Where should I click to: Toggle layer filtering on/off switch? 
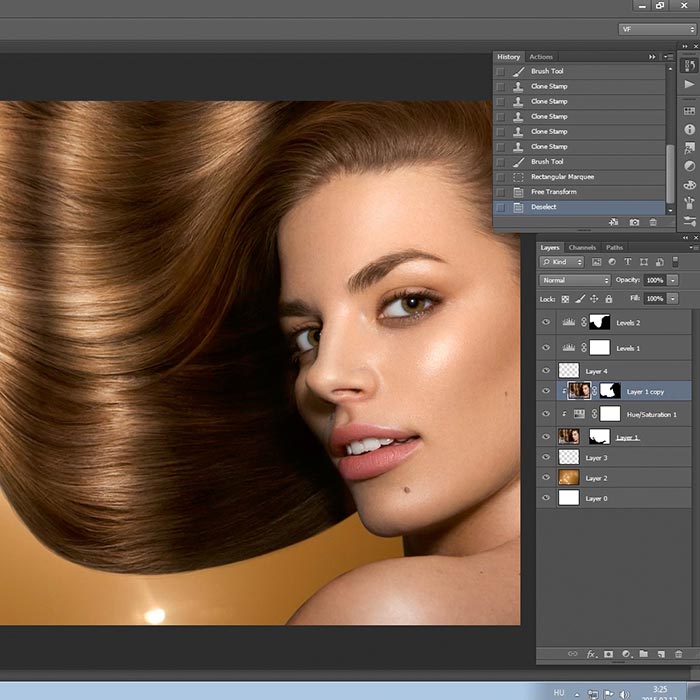click(x=675, y=262)
